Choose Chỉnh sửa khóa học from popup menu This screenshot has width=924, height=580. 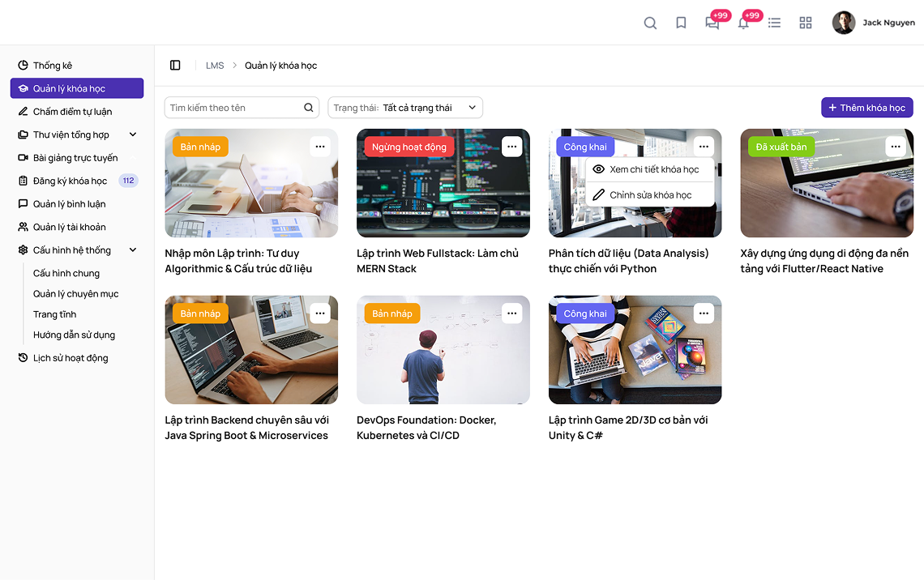click(x=649, y=195)
